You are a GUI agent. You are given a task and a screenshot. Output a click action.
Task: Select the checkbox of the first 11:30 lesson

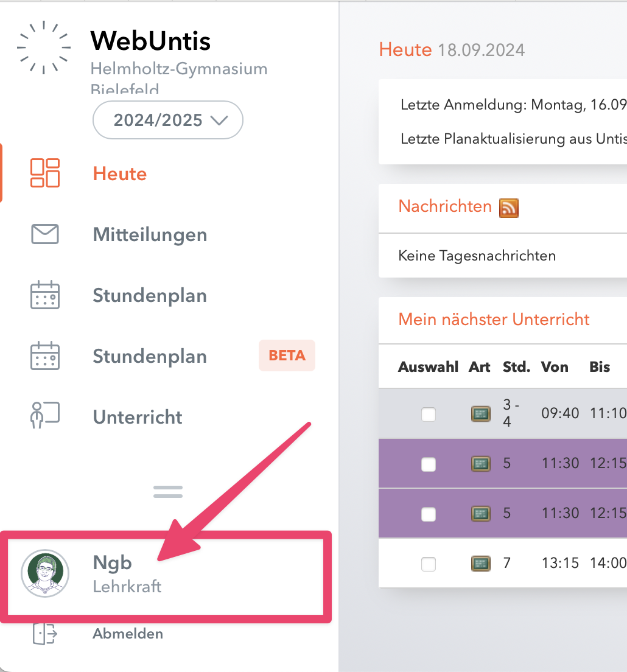click(x=428, y=463)
